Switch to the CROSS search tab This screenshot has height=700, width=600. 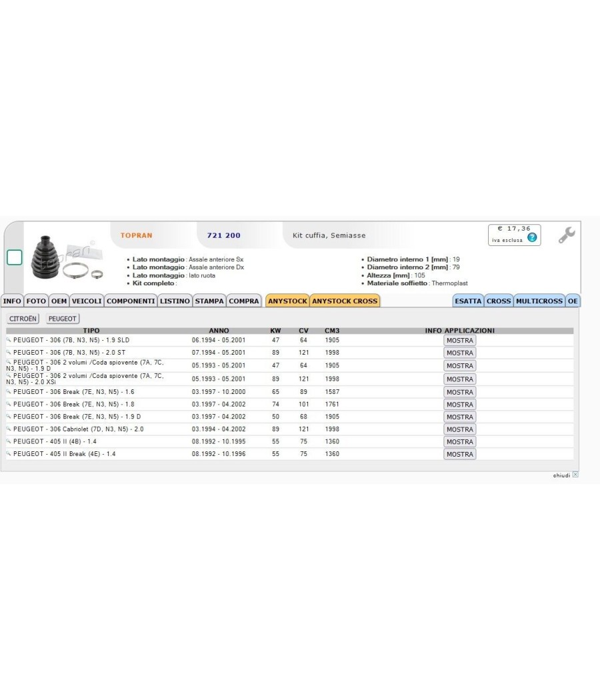pyautogui.click(x=499, y=301)
